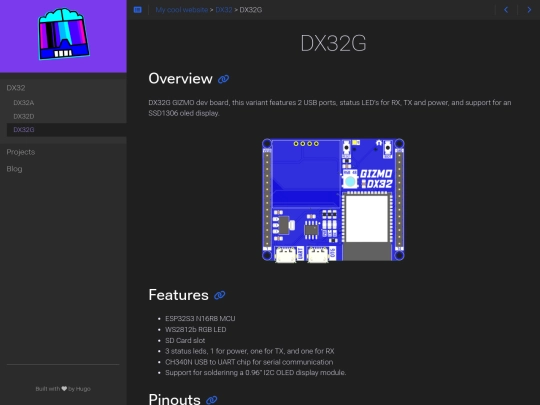Copy the Overview heading anchor link
The width and height of the screenshot is (540, 405).
click(224, 79)
